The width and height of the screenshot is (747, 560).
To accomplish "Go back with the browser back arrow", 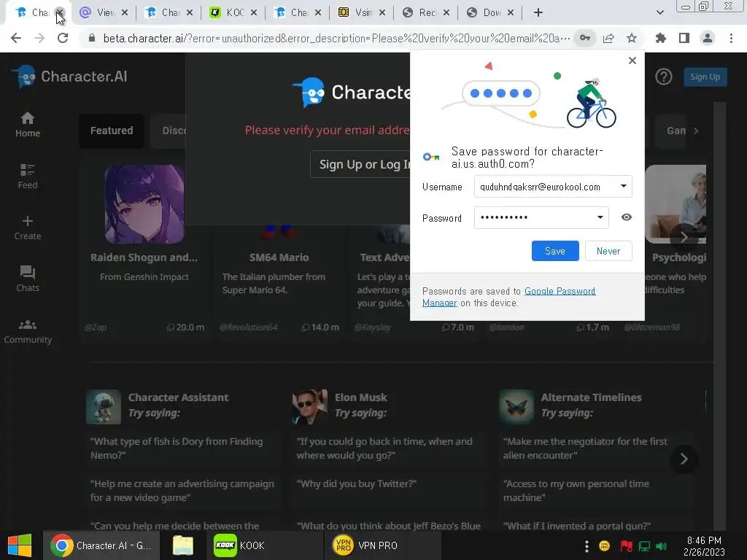I will [16, 38].
